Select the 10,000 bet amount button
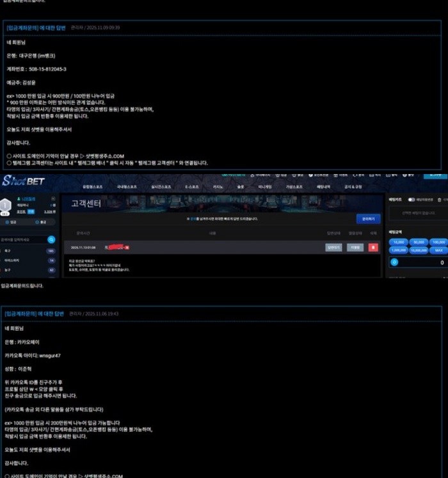448x478 pixels. [399, 243]
